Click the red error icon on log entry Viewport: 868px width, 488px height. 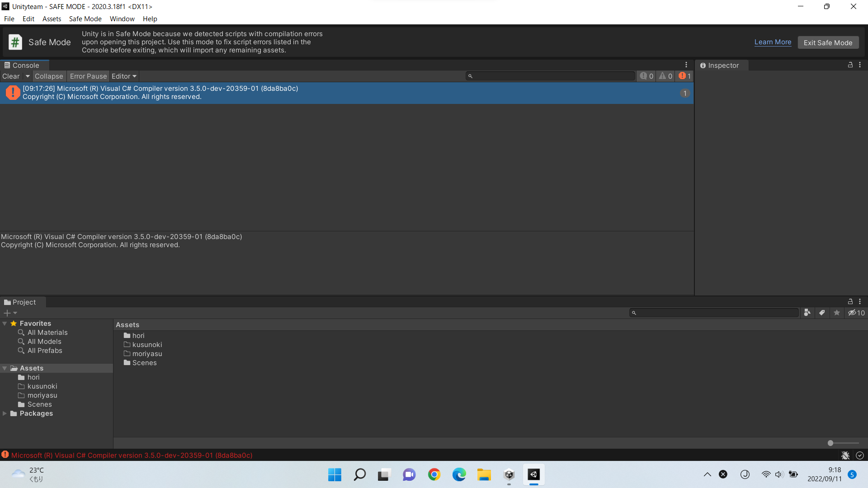pyautogui.click(x=13, y=93)
